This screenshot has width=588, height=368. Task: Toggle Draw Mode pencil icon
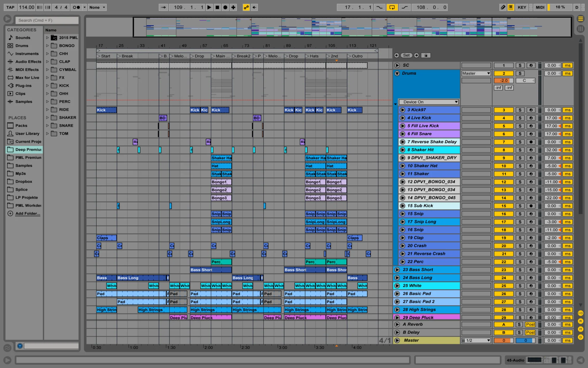point(503,7)
